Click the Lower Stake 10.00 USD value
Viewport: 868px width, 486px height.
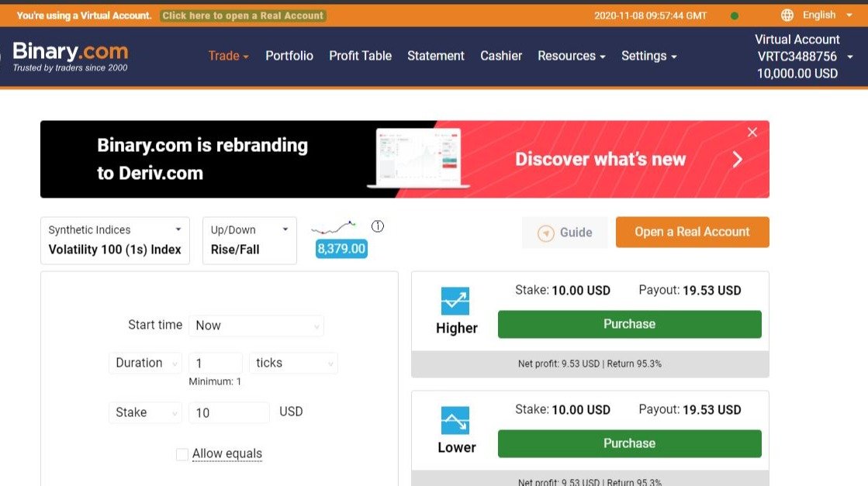pyautogui.click(x=581, y=410)
